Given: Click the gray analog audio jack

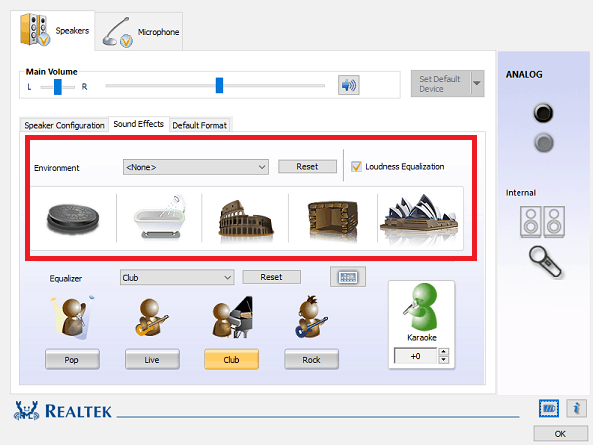Looking at the screenshot, I should [544, 143].
